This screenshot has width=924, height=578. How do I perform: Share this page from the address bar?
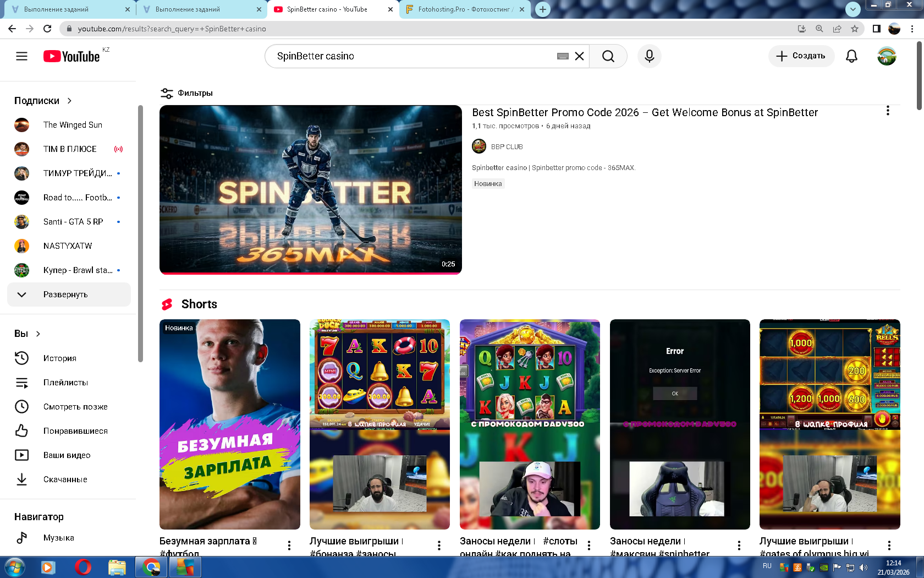pyautogui.click(x=837, y=29)
